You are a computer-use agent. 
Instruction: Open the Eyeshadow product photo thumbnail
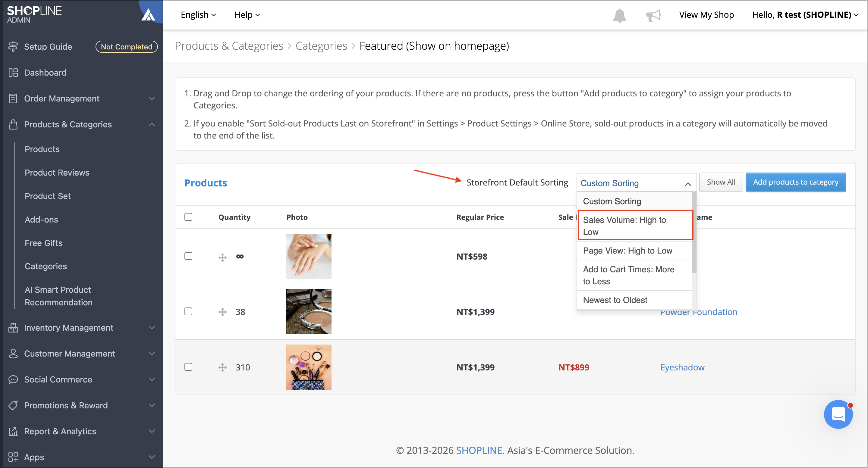pos(309,367)
